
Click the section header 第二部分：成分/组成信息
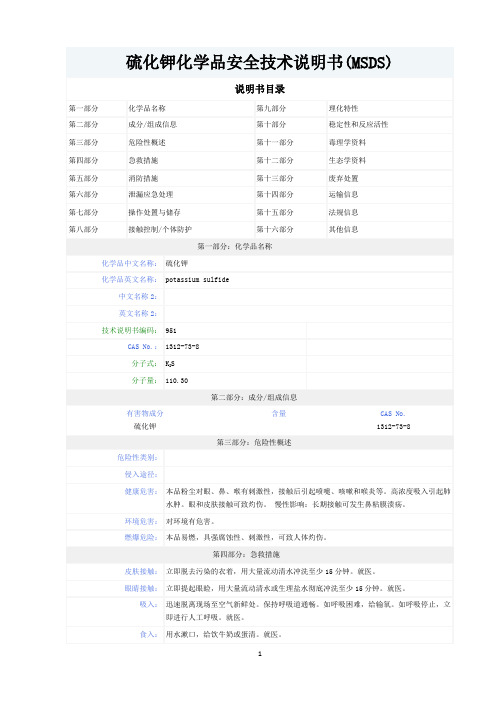click(254, 397)
